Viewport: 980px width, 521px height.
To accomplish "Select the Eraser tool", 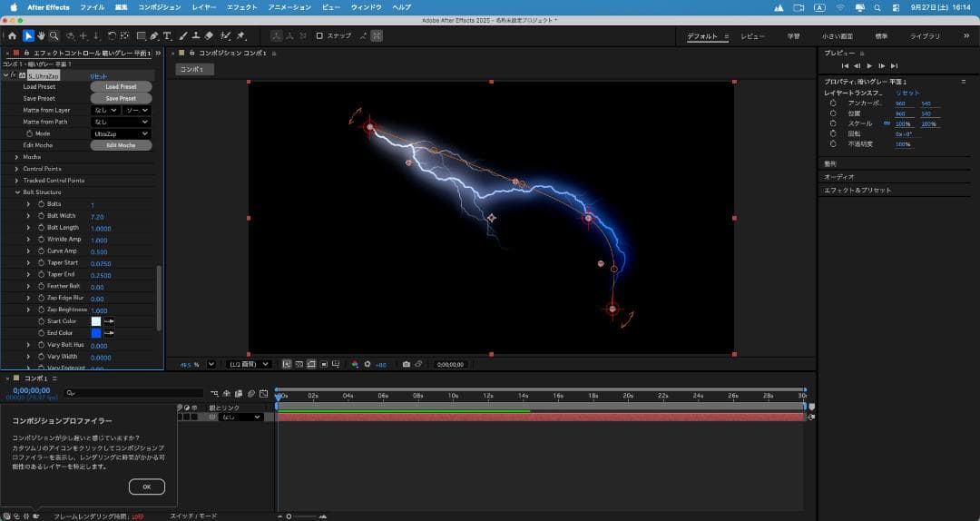I will (x=210, y=36).
